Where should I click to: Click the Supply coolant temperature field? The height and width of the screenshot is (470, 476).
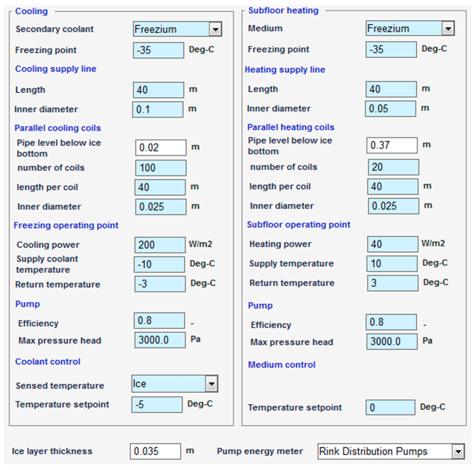(x=159, y=264)
